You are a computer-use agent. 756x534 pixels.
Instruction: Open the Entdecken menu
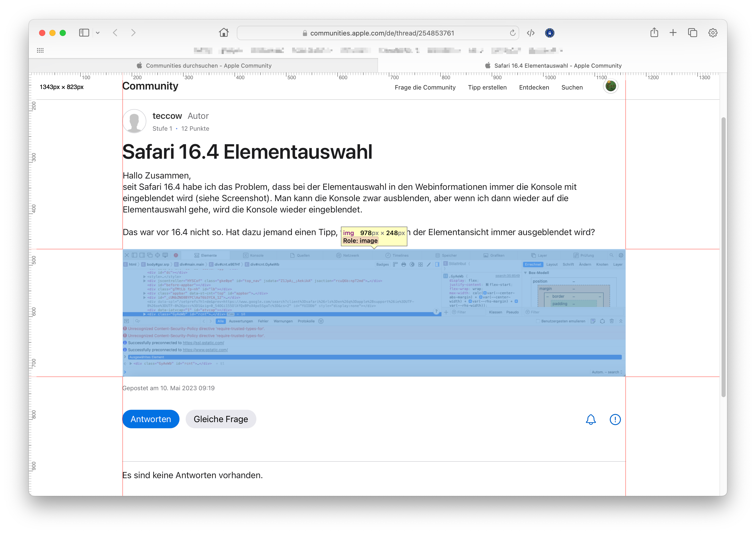coord(534,87)
